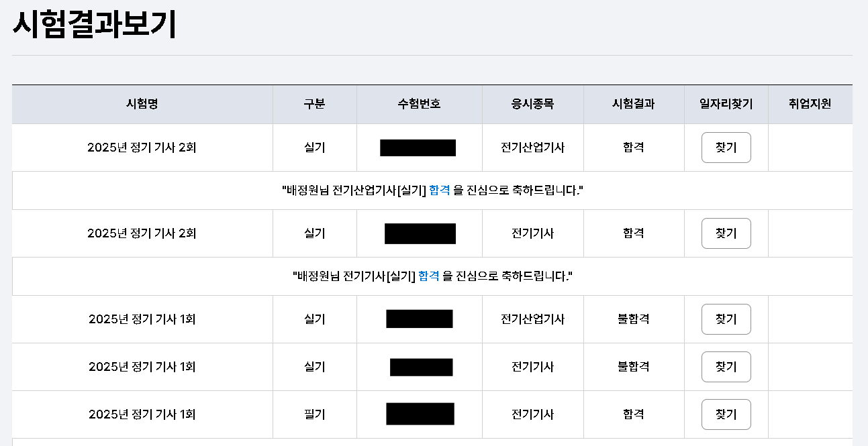This screenshot has height=446, width=868.
Task: Select the 시험명 column header
Action: 142,105
